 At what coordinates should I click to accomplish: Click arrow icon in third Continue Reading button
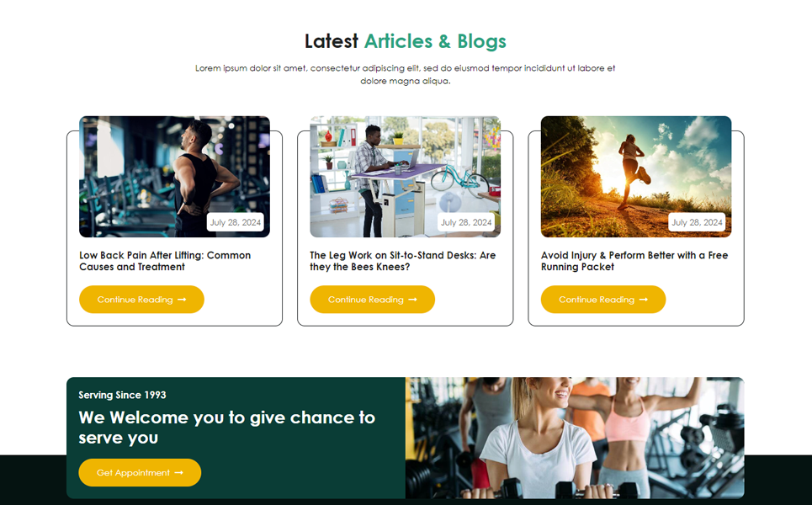click(643, 300)
